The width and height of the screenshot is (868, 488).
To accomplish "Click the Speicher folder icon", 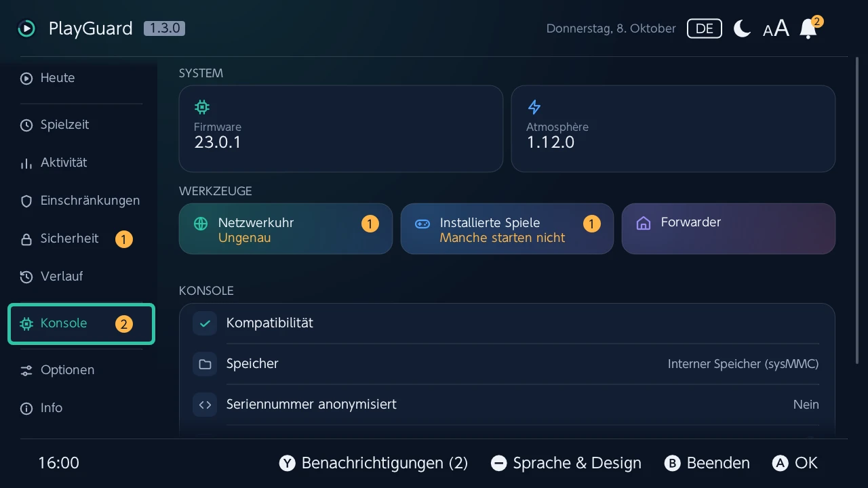I will pos(205,364).
